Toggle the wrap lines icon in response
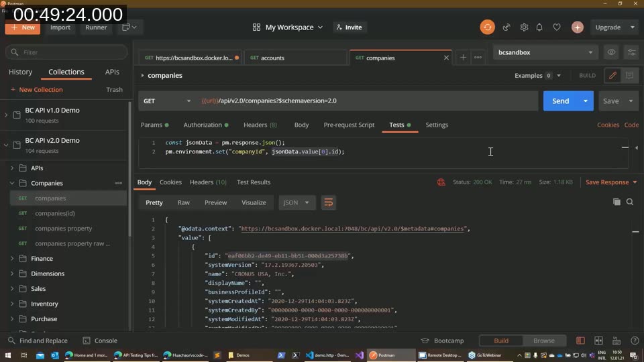The width and height of the screenshot is (644, 362). [x=328, y=202]
